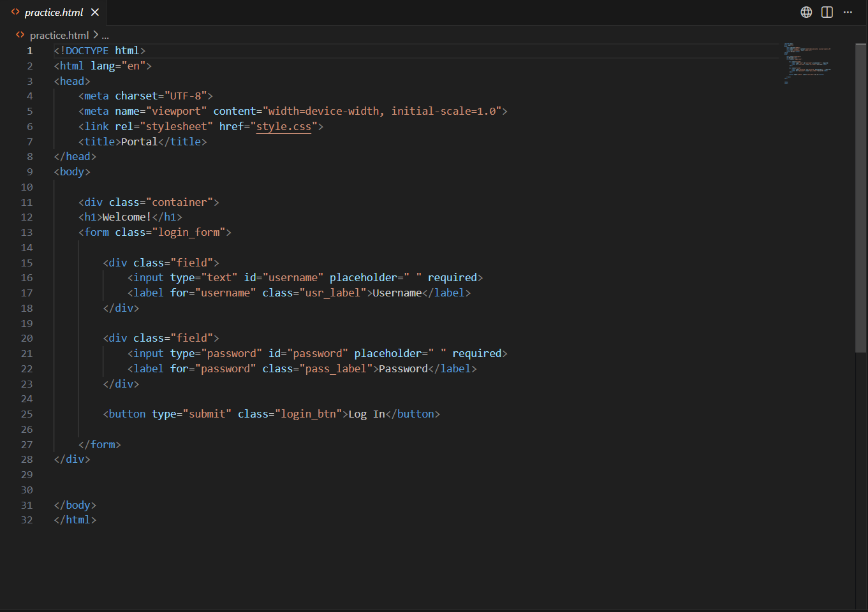Click the type="text" attribute on line 16
The height and width of the screenshot is (612, 868).
pyautogui.click(x=204, y=277)
